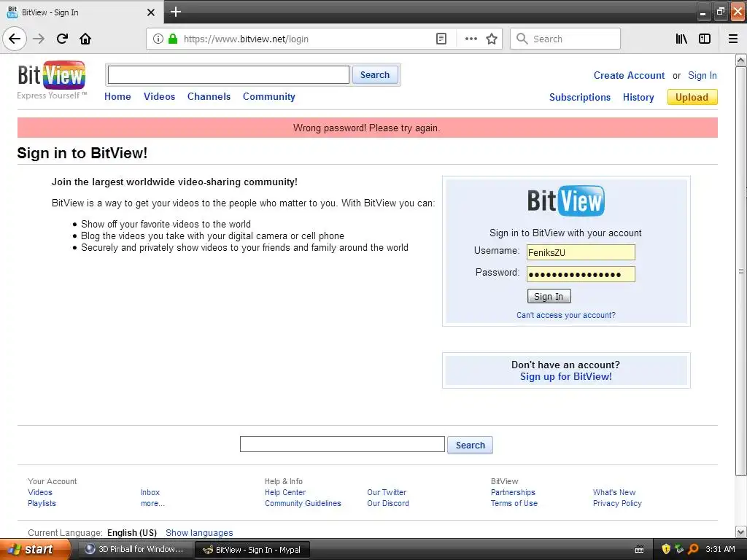Open the Videos navigation link
The width and height of the screenshot is (747, 560).
[x=159, y=96]
